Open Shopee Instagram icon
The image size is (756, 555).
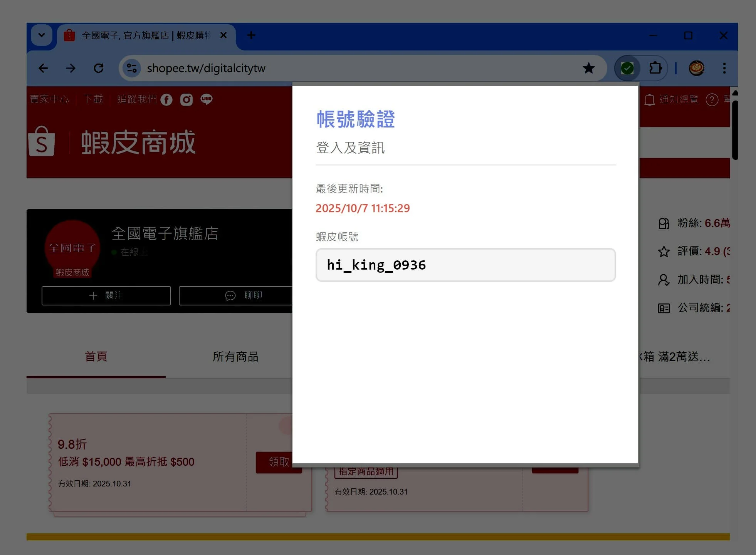(186, 100)
